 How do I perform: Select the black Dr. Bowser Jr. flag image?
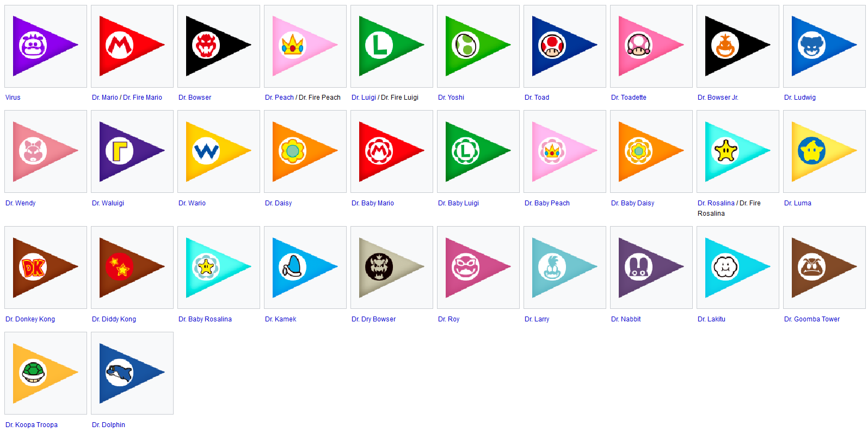coord(738,46)
